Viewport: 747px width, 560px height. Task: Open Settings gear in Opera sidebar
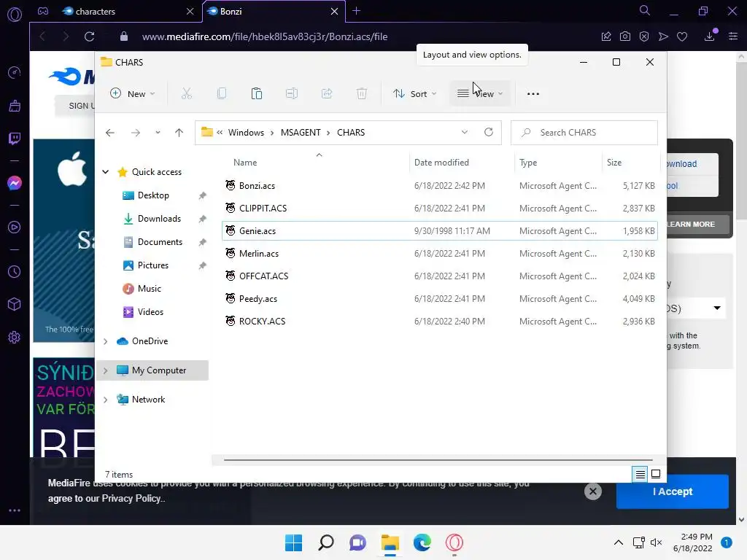click(15, 337)
